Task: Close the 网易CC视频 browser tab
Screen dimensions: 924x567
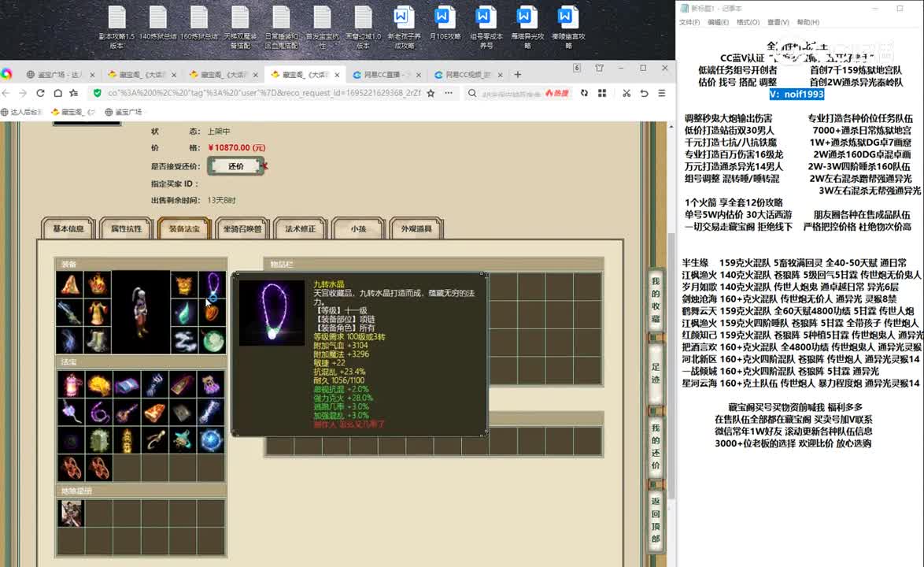Action: pos(501,75)
